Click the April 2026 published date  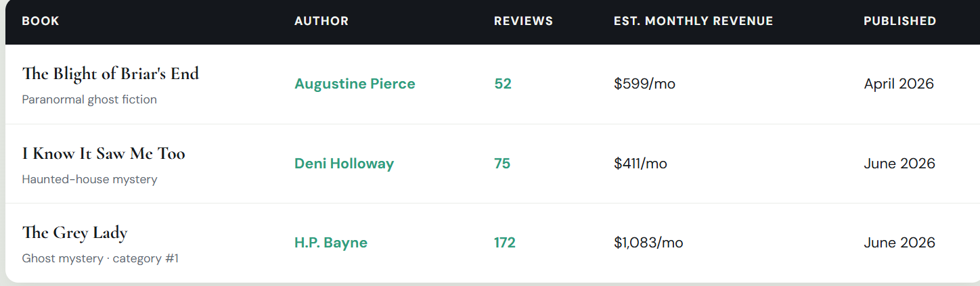(899, 84)
